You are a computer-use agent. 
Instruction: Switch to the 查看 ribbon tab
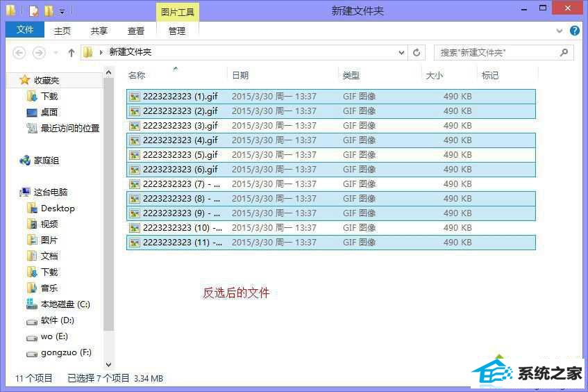tap(136, 31)
